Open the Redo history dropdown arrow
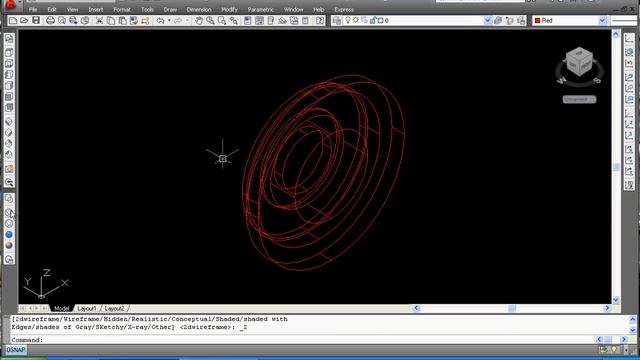The width and height of the screenshot is (640, 360). click(187, 20)
